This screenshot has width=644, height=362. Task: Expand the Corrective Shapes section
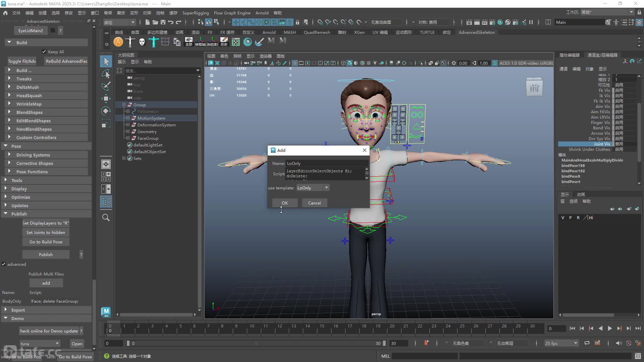[x=34, y=163]
